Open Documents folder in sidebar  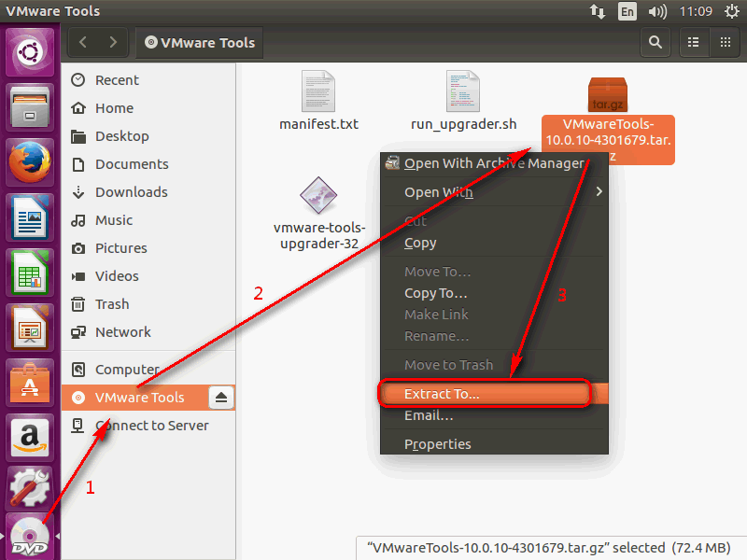point(148,164)
